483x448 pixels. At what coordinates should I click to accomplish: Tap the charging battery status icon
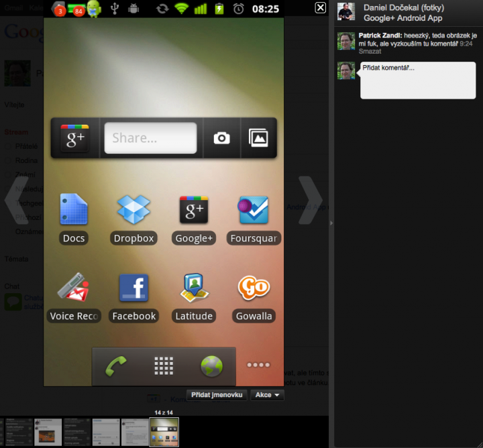pos(219,9)
